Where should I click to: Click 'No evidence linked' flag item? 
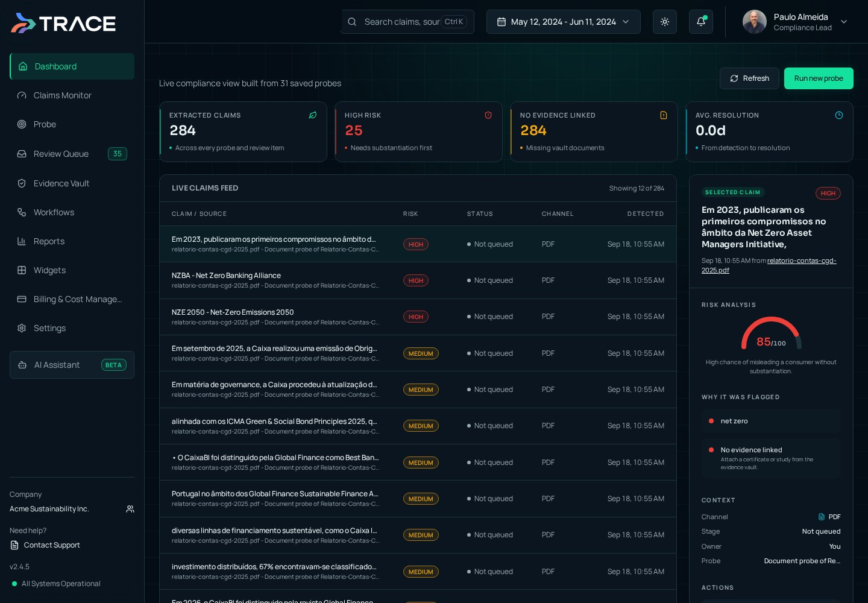tap(771, 458)
